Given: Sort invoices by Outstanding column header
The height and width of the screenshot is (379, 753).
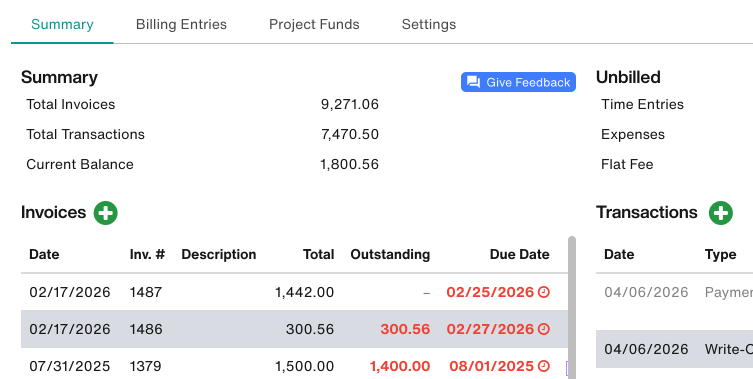Looking at the screenshot, I should point(390,254).
